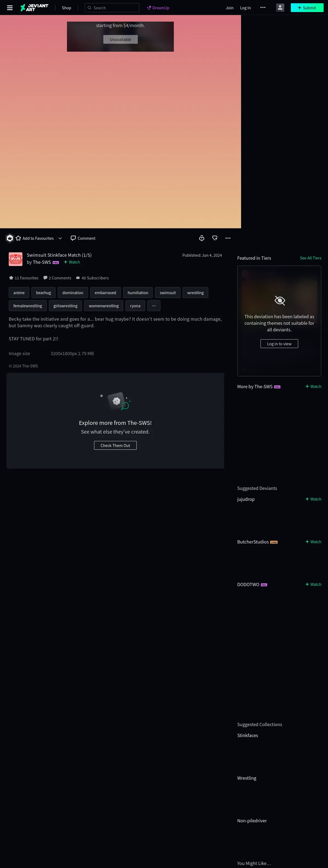Click the give points gem icon
The width and height of the screenshot is (328, 868).
click(x=215, y=238)
